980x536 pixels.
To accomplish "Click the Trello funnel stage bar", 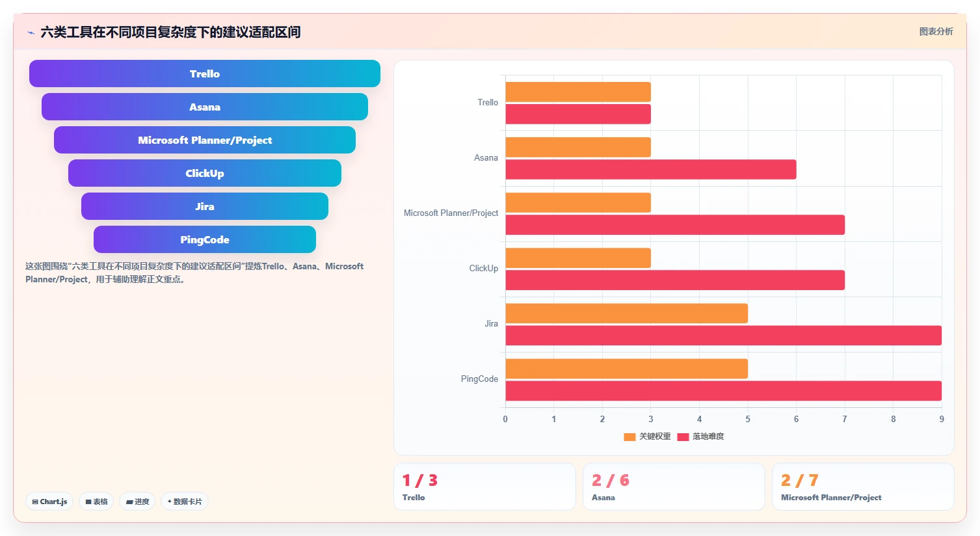I will tap(205, 74).
